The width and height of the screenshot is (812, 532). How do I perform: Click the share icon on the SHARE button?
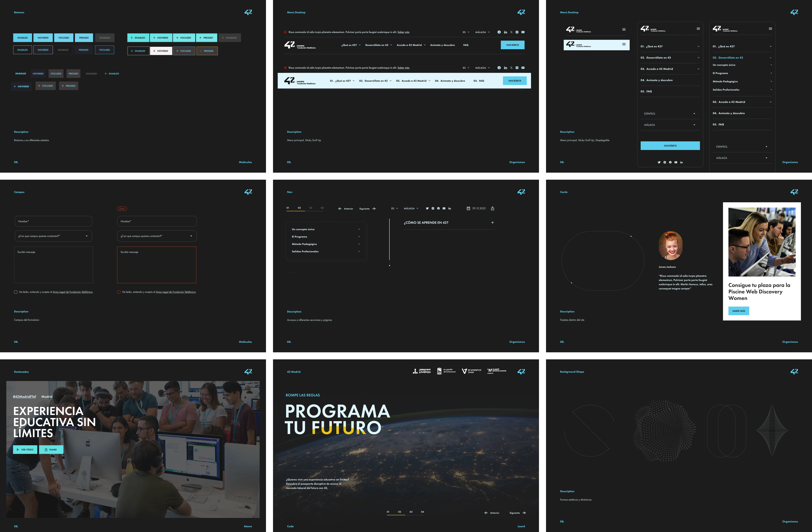[46, 449]
